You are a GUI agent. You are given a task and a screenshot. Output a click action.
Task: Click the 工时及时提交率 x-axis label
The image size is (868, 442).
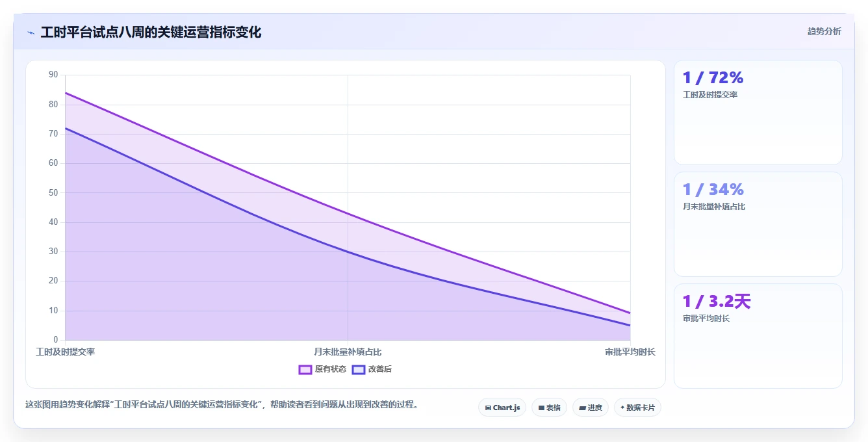(65, 352)
